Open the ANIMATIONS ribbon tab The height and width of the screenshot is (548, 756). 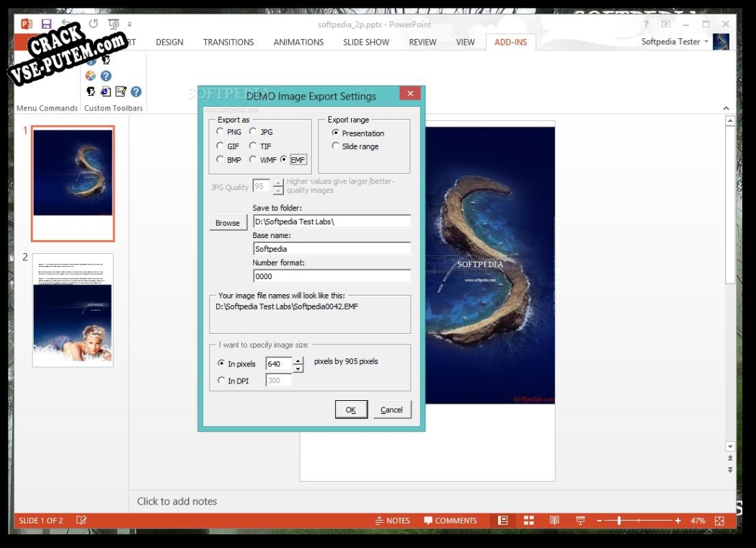tap(298, 43)
